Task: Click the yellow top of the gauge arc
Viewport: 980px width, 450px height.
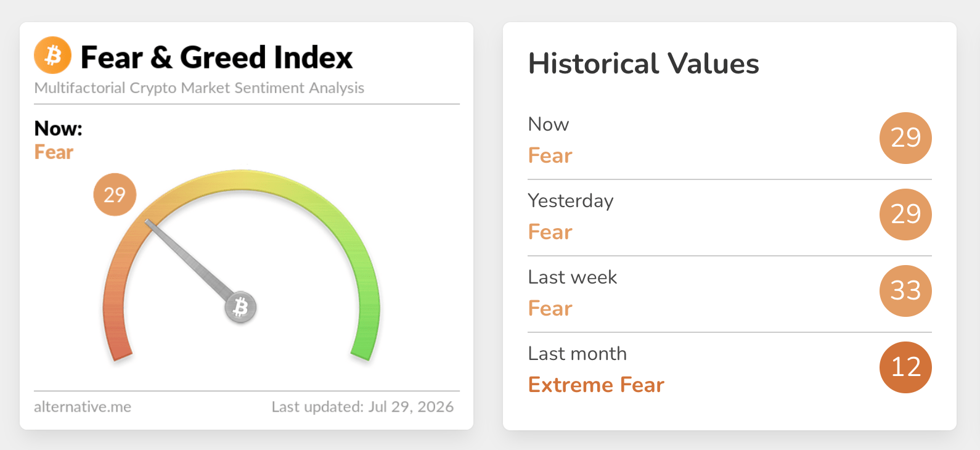Action: pyautogui.click(x=242, y=180)
